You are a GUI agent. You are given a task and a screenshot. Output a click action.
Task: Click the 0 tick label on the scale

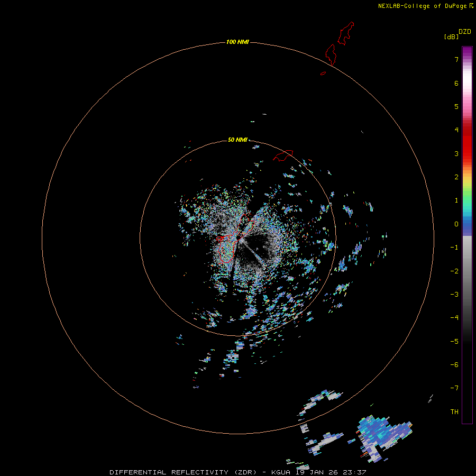pyautogui.click(x=456, y=224)
